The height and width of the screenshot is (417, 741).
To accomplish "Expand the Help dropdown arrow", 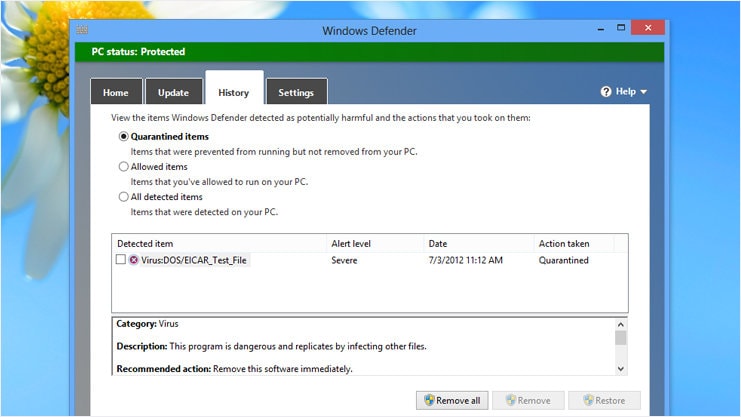I will click(643, 92).
